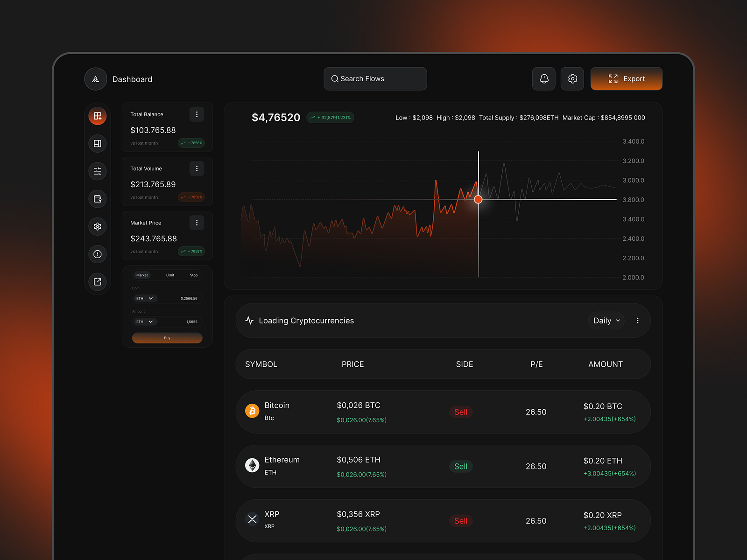Click the external link sidebar icon
747x560 pixels.
click(98, 282)
